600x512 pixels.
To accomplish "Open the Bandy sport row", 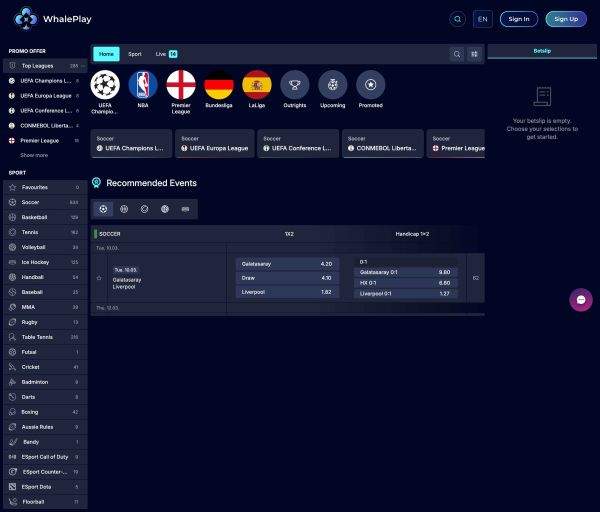I will click(45, 442).
